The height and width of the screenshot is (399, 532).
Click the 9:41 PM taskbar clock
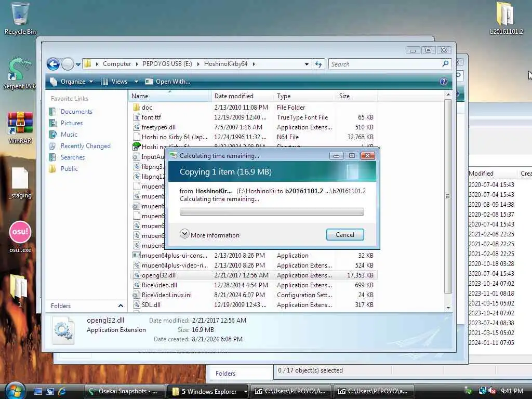tap(512, 391)
